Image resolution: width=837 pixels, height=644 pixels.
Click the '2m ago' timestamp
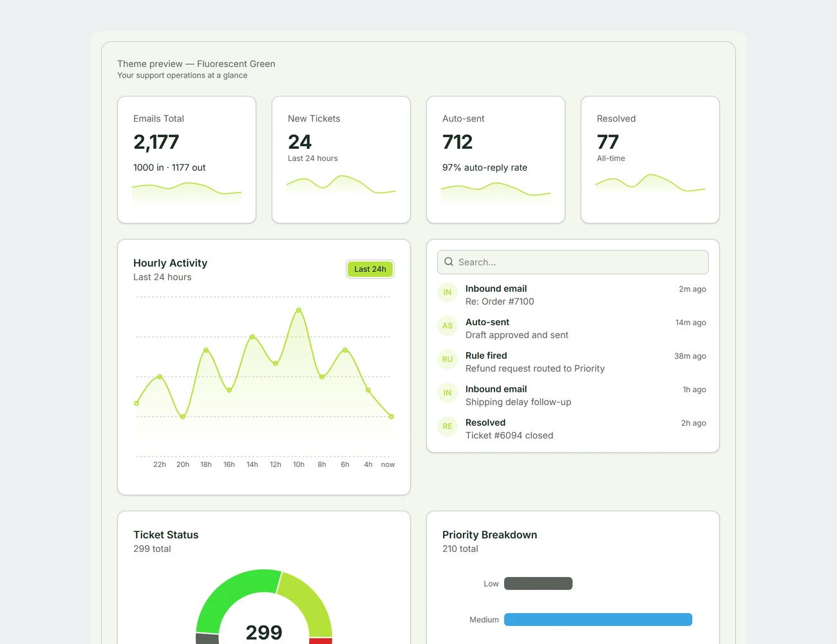coord(692,289)
